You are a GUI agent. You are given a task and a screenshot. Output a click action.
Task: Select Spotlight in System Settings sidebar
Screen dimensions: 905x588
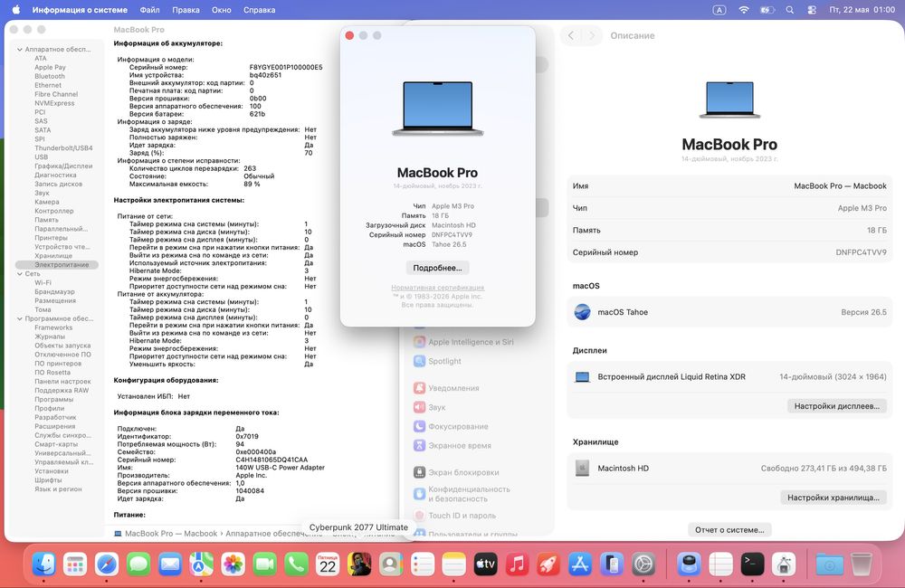tap(444, 361)
